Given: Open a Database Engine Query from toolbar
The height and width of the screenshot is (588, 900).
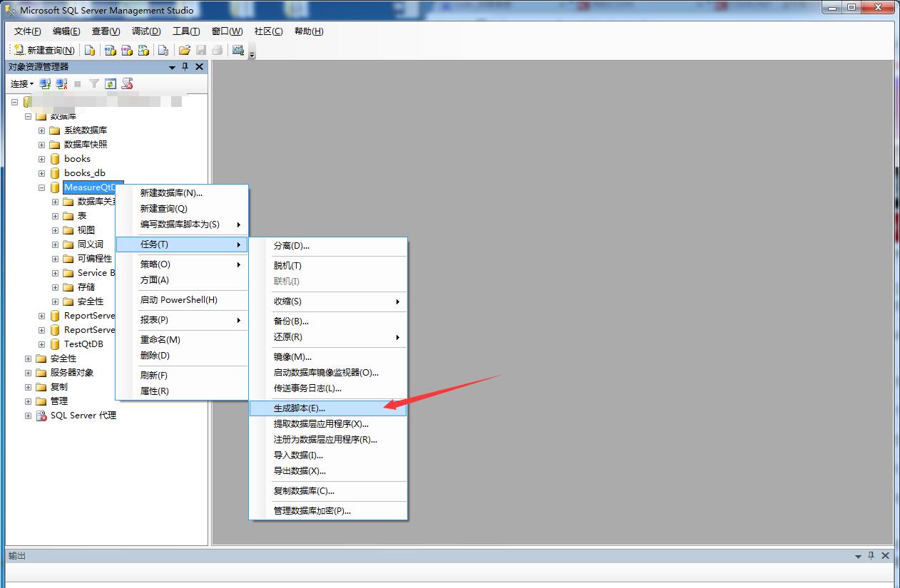Looking at the screenshot, I should [90, 50].
